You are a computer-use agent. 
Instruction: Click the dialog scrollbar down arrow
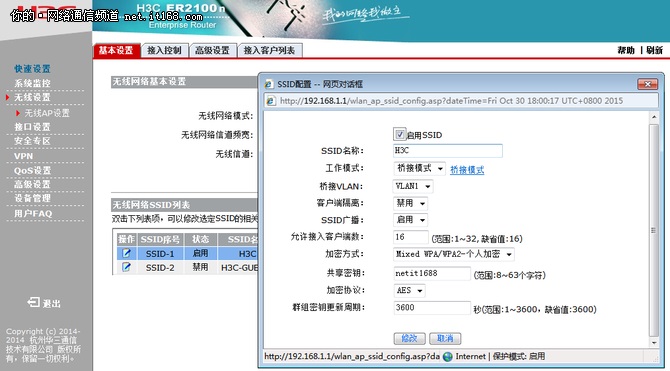[x=654, y=343]
